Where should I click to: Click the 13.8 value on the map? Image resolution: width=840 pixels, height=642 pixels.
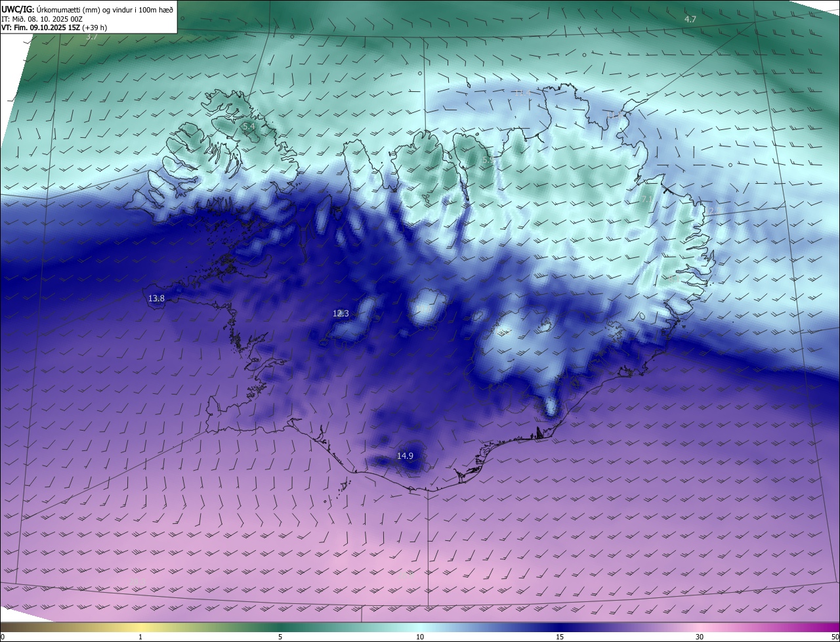(156, 298)
